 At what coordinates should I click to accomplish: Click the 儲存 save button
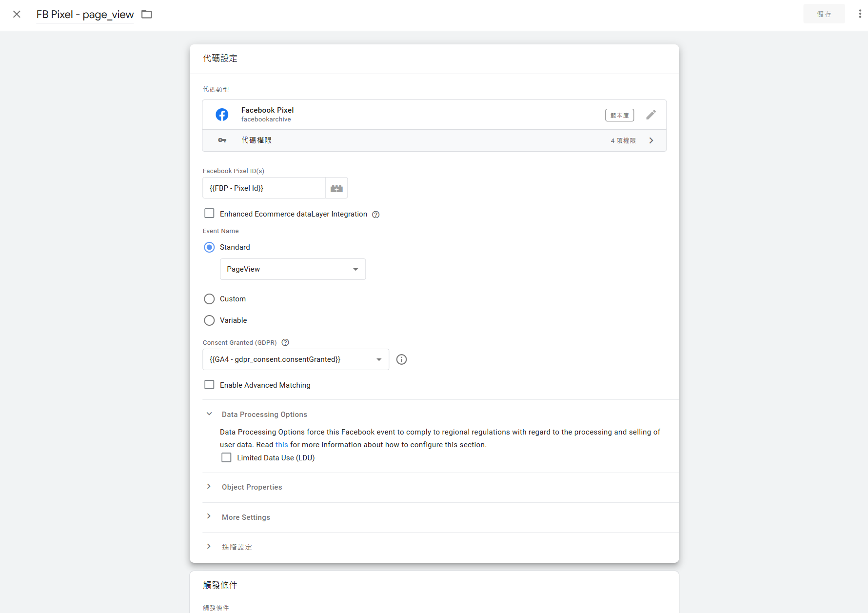[x=824, y=14]
